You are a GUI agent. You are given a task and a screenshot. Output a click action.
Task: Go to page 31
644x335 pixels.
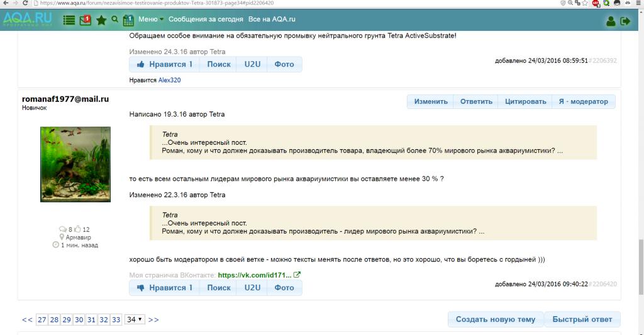pos(91,320)
